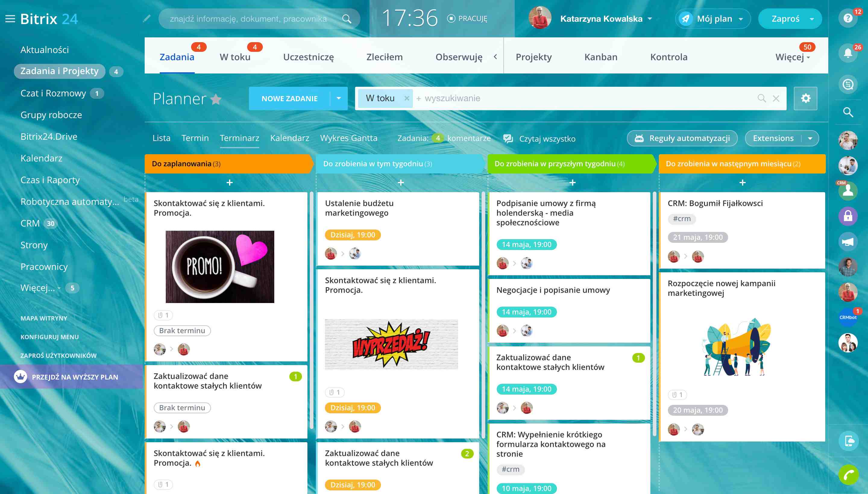Expand the NOWE ZADANIE dropdown arrow

tap(338, 98)
